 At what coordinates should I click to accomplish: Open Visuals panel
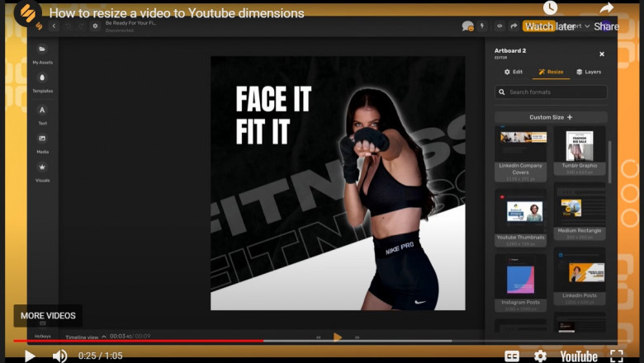42,172
